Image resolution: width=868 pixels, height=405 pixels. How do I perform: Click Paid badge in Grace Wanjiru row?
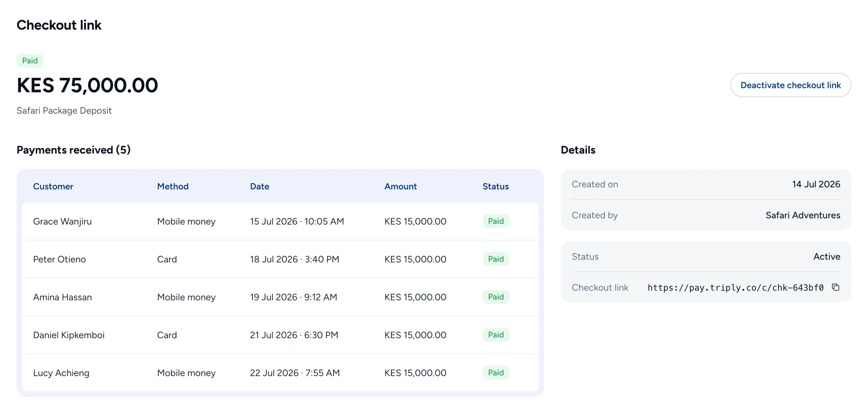[x=496, y=221]
